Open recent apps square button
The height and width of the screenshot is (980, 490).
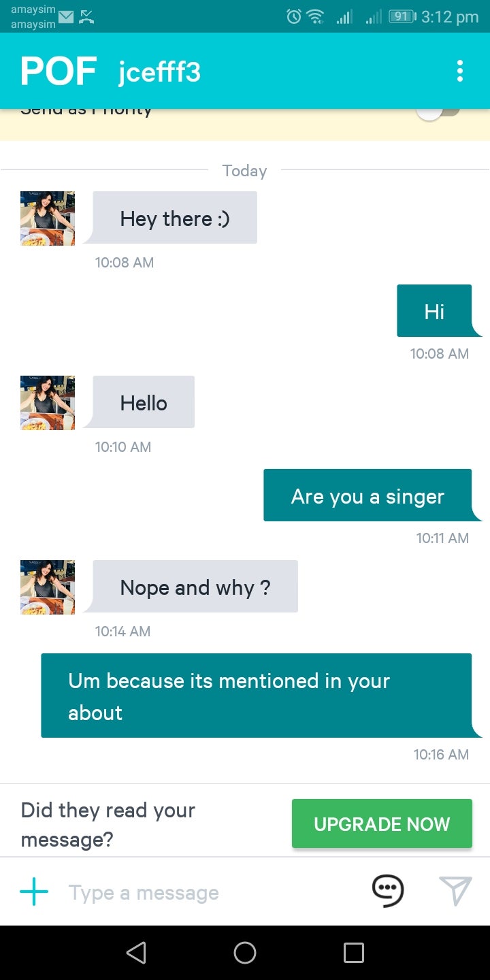pos(354,953)
